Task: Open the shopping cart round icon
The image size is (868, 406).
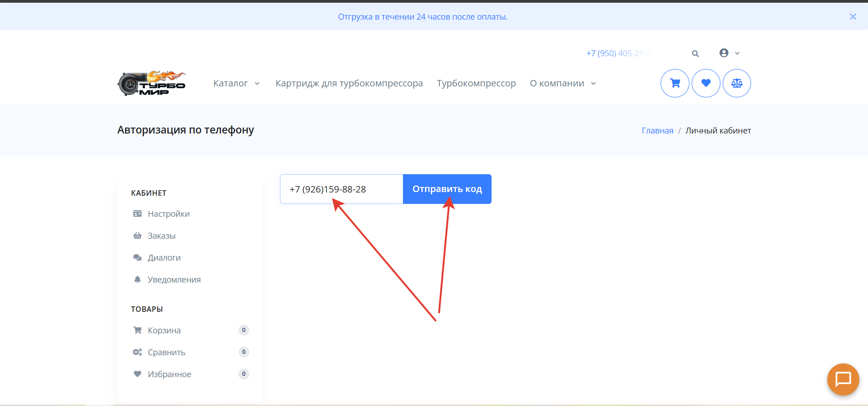Action: pos(675,83)
